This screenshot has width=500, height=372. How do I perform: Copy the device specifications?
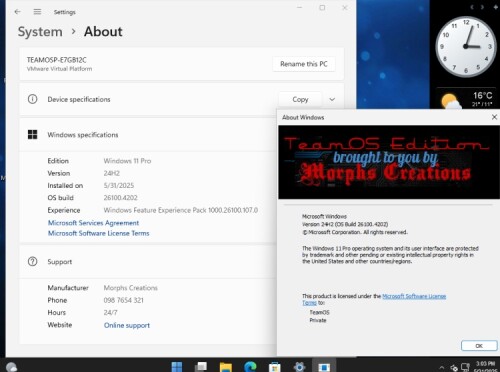click(300, 99)
